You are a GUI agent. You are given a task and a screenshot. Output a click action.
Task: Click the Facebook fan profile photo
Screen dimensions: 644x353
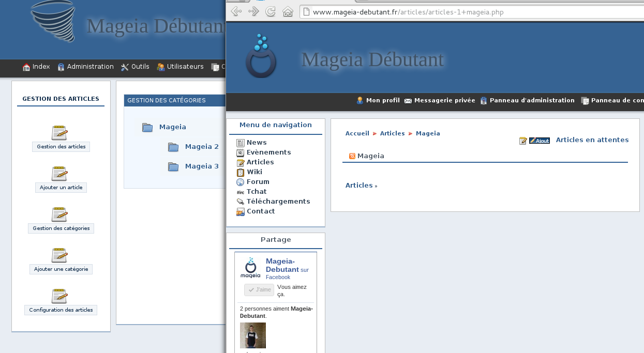(x=253, y=335)
